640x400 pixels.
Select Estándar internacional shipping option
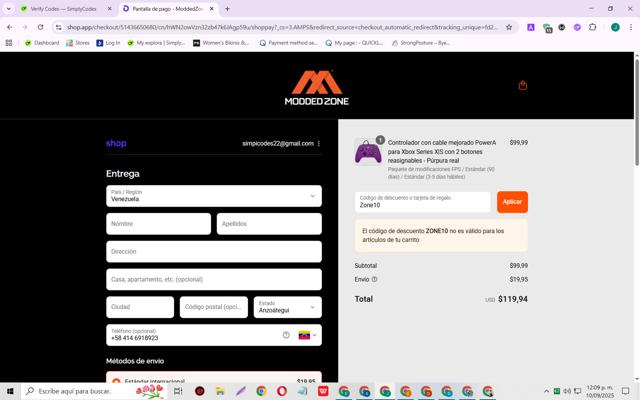[x=214, y=380]
